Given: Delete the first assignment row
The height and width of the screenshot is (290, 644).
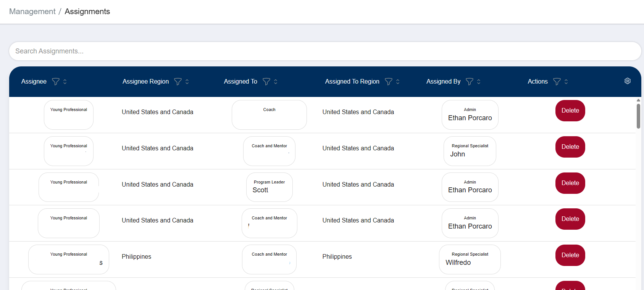Looking at the screenshot, I should [570, 111].
